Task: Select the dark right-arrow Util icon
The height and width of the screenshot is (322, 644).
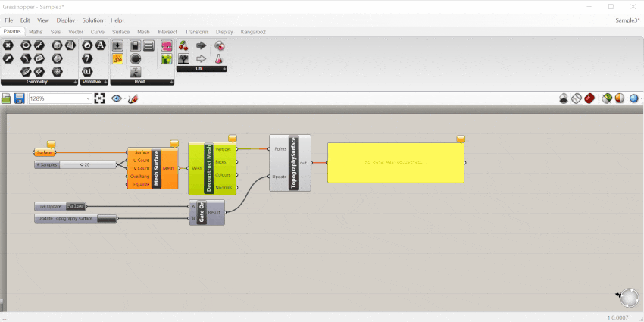Action: coord(202,45)
